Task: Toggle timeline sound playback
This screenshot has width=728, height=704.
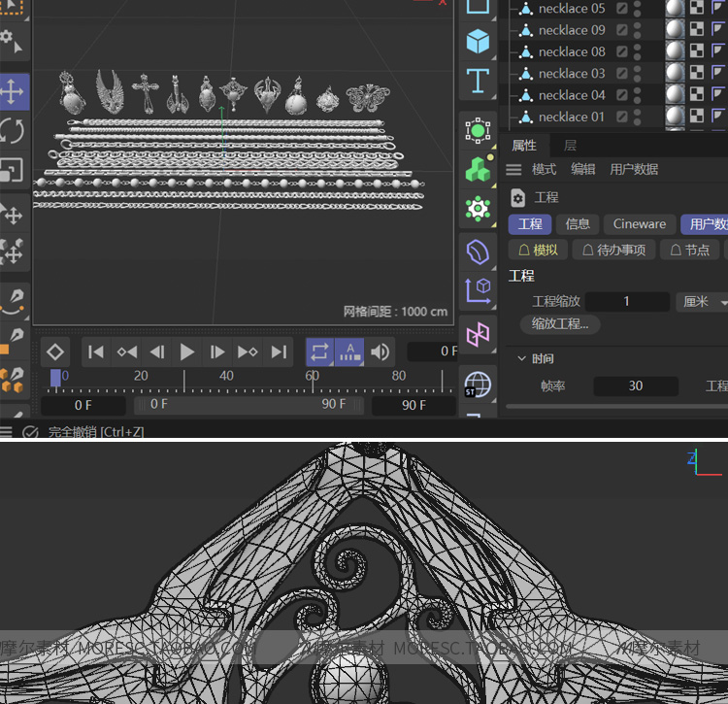Action: pyautogui.click(x=380, y=352)
